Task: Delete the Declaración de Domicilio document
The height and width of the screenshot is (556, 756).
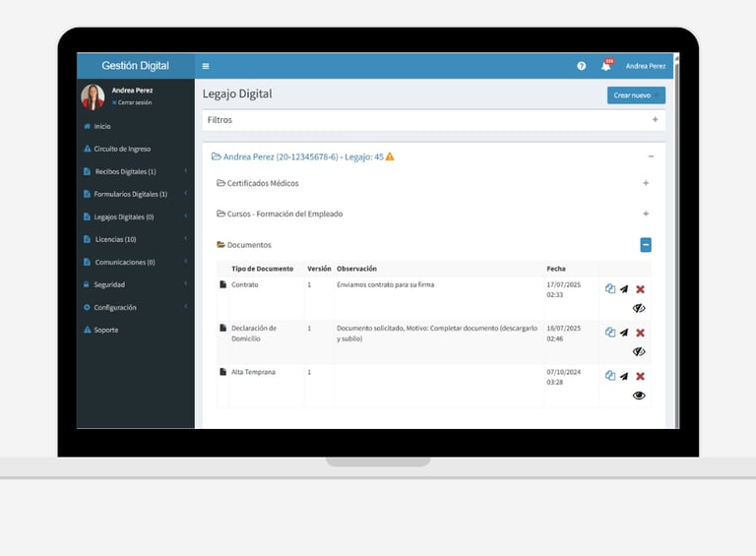Action: (x=640, y=333)
